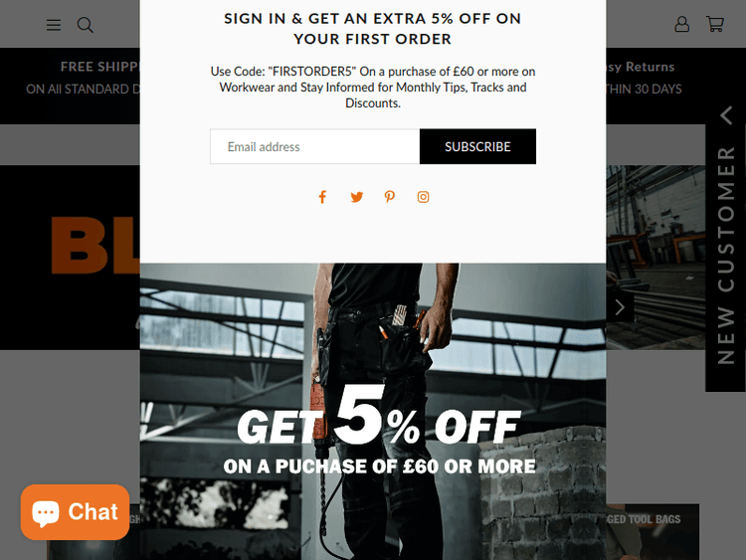746x560 pixels.
Task: Open the hamburger navigation menu
Action: [54, 25]
